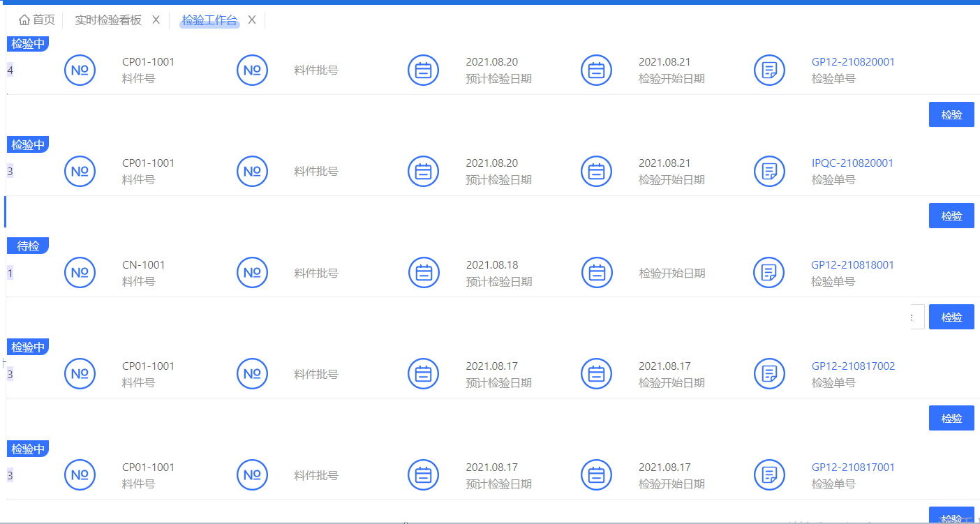Click the 检验中 badge above the IPQC-210820001 row
This screenshot has width=980, height=524.
pyautogui.click(x=28, y=144)
